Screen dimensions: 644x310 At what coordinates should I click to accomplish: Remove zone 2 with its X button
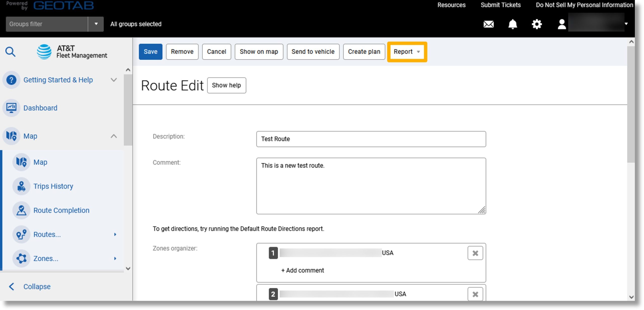coord(475,294)
